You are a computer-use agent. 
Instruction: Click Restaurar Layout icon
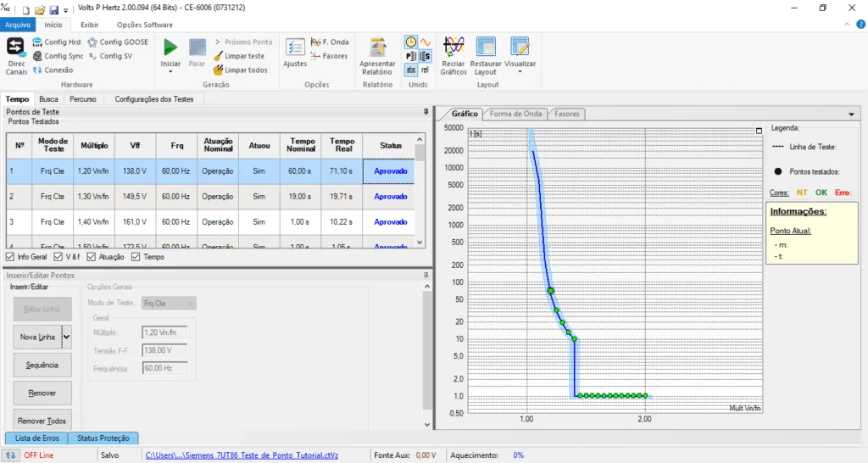coord(486,47)
